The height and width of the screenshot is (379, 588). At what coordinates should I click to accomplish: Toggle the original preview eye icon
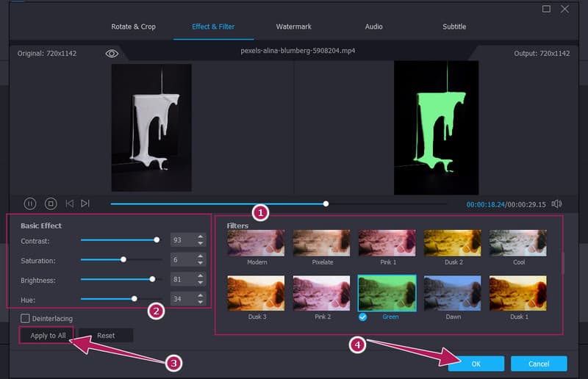click(x=112, y=54)
